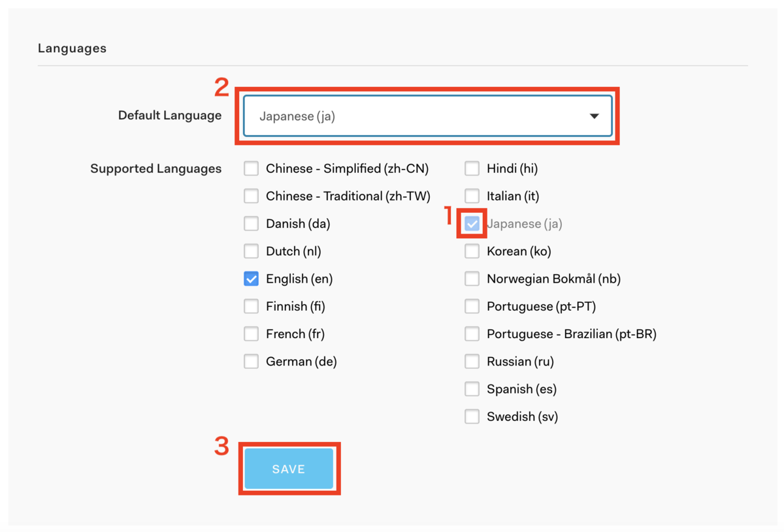This screenshot has height=532, width=784.
Task: Tick the Hindi (hi) checkbox
Action: click(x=472, y=168)
